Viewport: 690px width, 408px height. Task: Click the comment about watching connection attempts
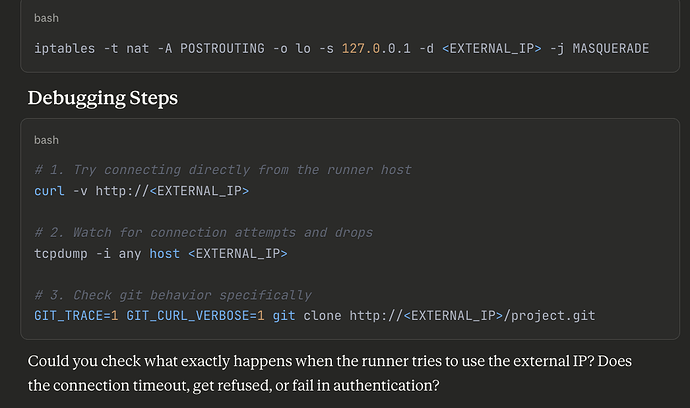click(203, 233)
